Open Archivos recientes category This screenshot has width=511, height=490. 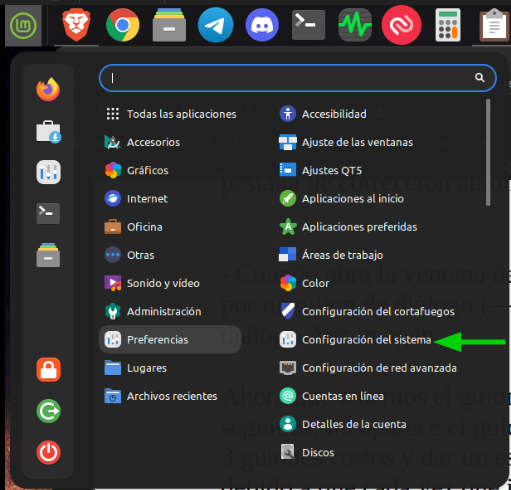[170, 396]
